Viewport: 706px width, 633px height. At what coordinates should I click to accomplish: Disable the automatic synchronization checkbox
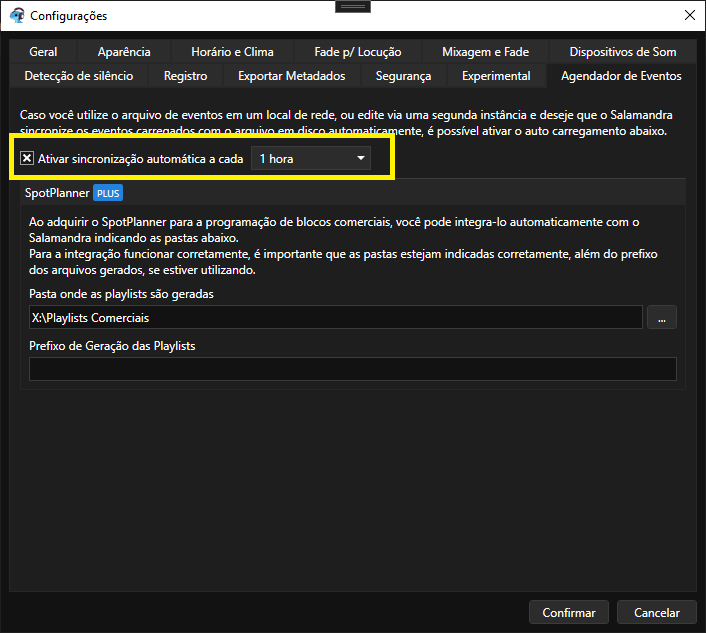coord(27,158)
